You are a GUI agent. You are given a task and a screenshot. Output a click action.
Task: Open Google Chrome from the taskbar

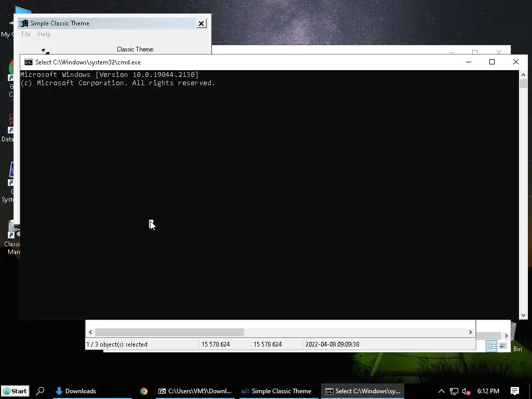point(144,391)
